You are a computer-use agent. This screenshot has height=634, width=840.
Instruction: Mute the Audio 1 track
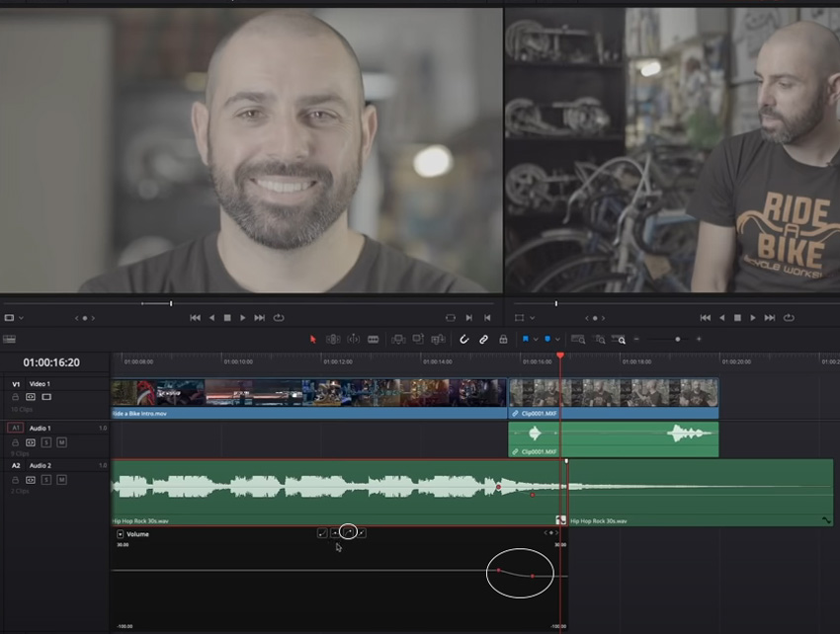click(61, 441)
